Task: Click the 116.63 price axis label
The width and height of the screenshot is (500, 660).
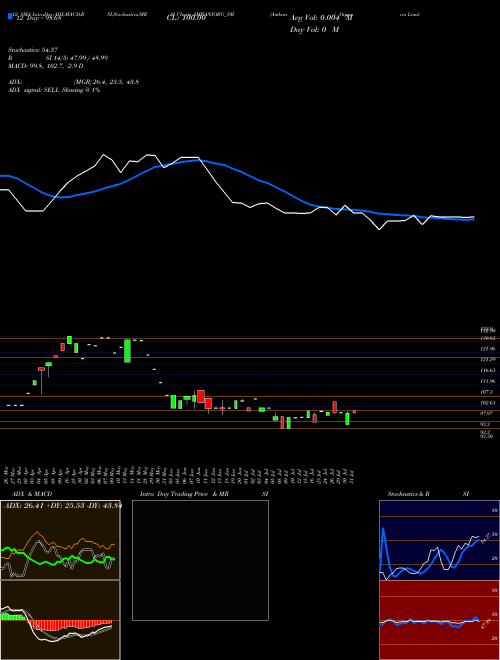Action: (x=488, y=370)
